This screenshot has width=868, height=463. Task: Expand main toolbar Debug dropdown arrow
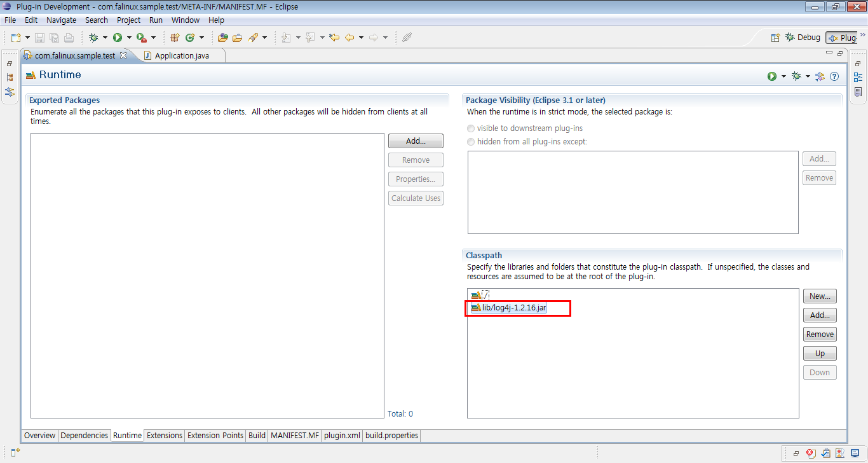105,38
